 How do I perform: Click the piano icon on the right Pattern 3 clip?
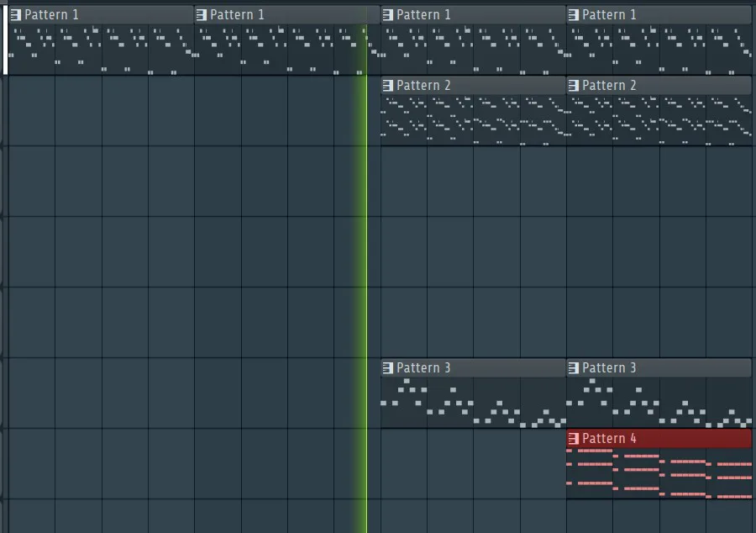(x=573, y=368)
